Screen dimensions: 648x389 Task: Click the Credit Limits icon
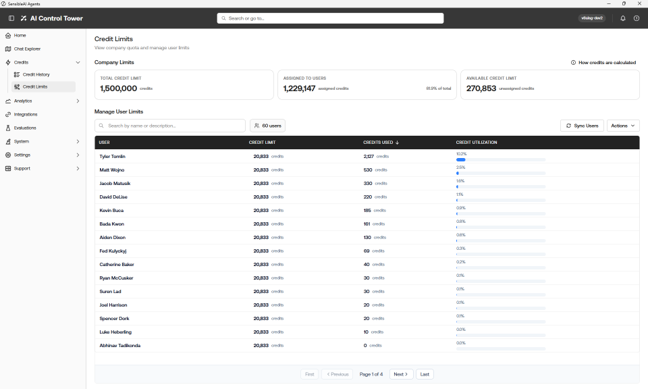(17, 87)
